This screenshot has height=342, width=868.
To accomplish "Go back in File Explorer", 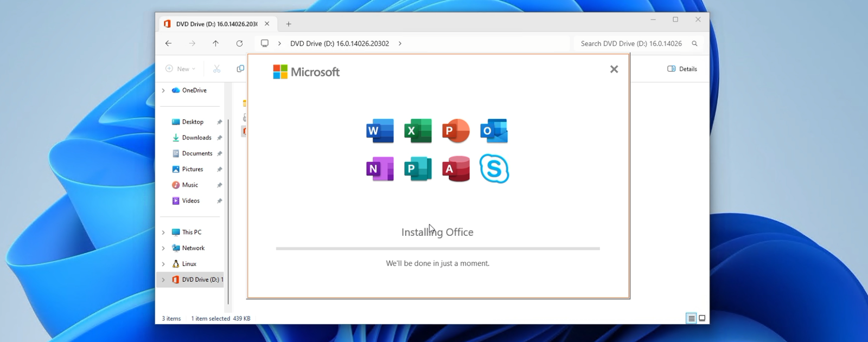I will point(168,43).
